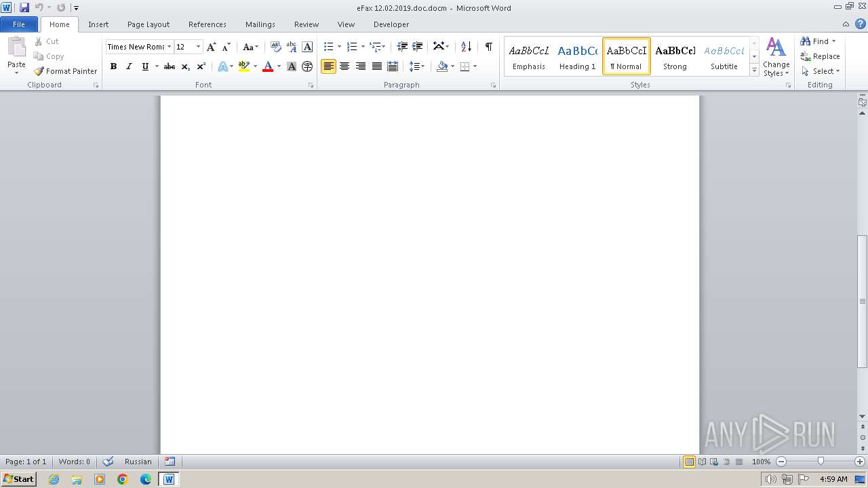Click the Distributed alignment icon
This screenshot has height=488, width=868.
[393, 66]
